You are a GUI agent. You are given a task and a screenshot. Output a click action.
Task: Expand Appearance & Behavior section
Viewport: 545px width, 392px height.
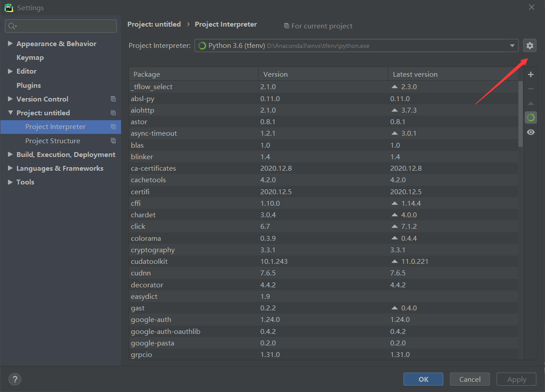pyautogui.click(x=10, y=43)
